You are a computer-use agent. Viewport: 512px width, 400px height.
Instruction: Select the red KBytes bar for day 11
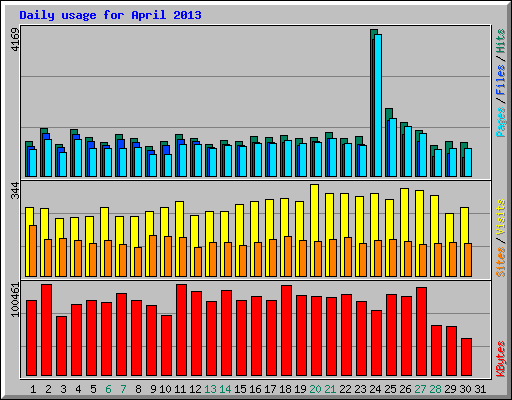coord(182,330)
